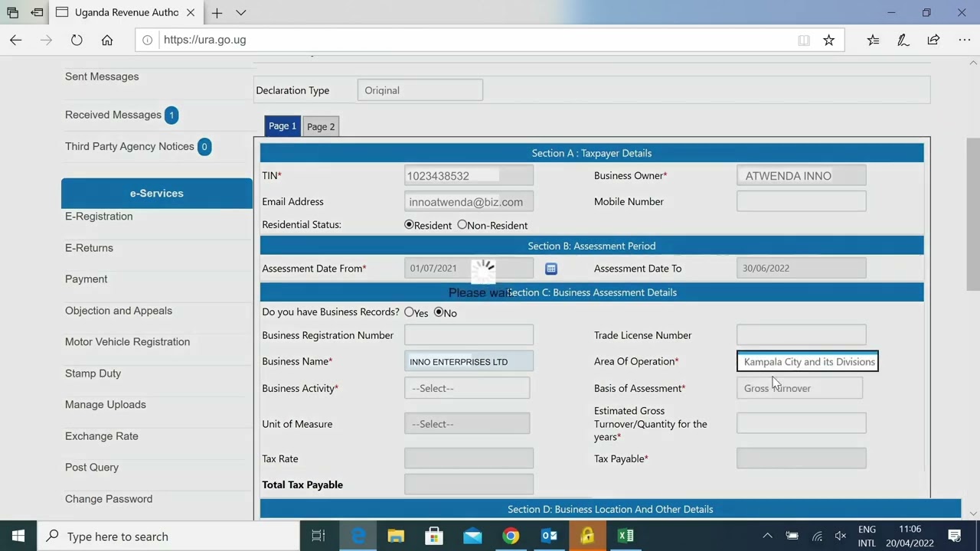Click the Estimated Gross Turnover field
Viewport: 980px width, 551px height.
pos(801,424)
